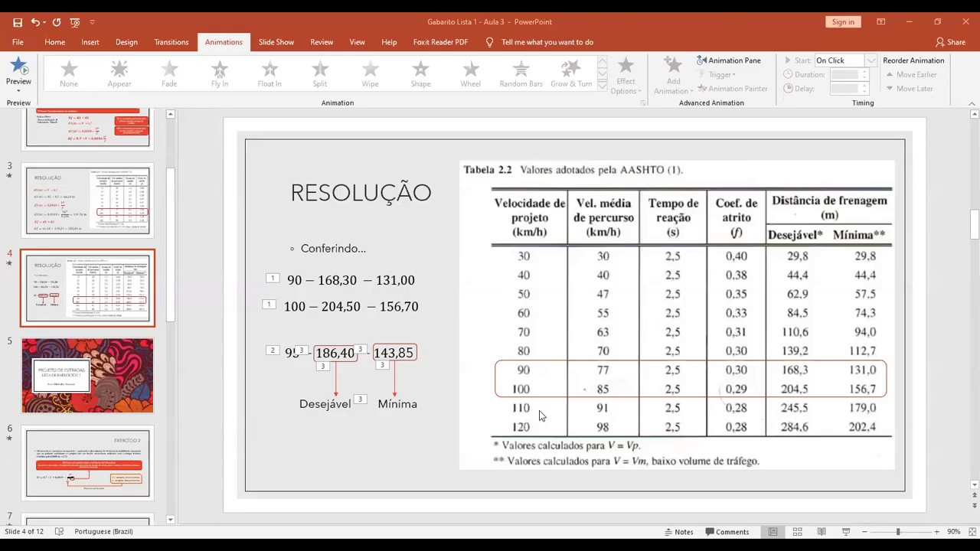Click the zoom slider handle

coord(898,532)
